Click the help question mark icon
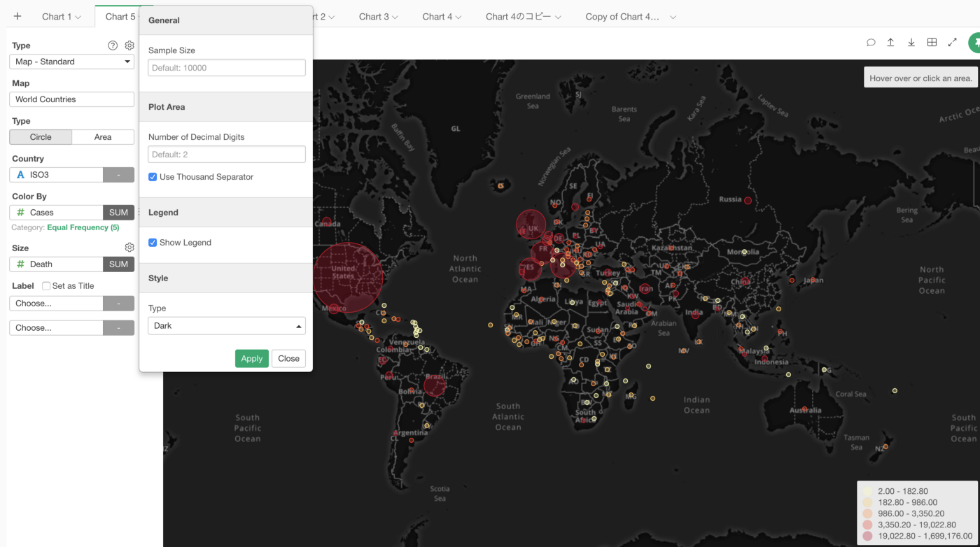The height and width of the screenshot is (547, 980). pos(113,45)
